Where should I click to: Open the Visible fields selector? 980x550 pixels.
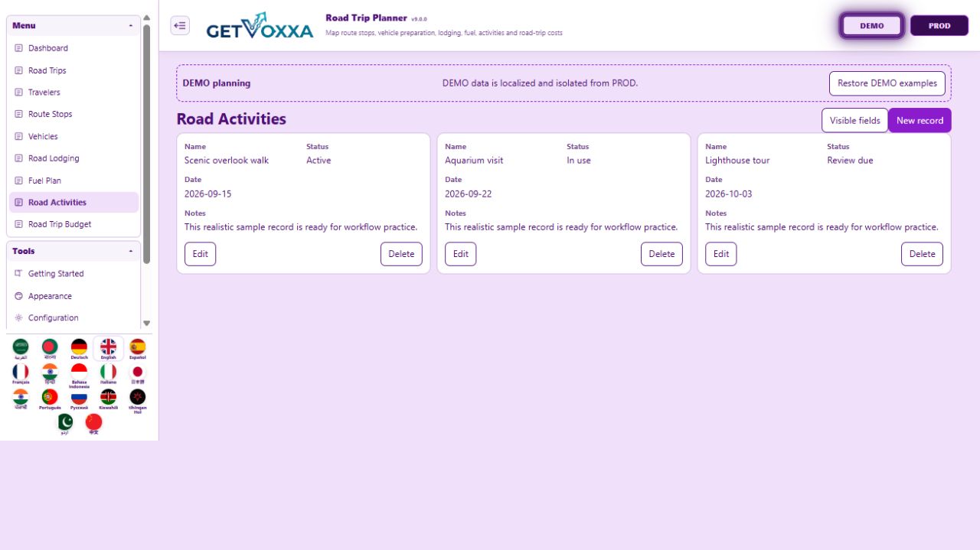(854, 120)
